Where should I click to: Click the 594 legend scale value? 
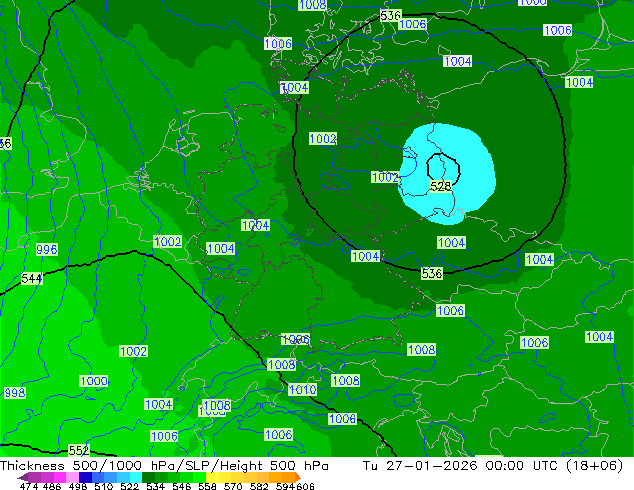point(285,486)
